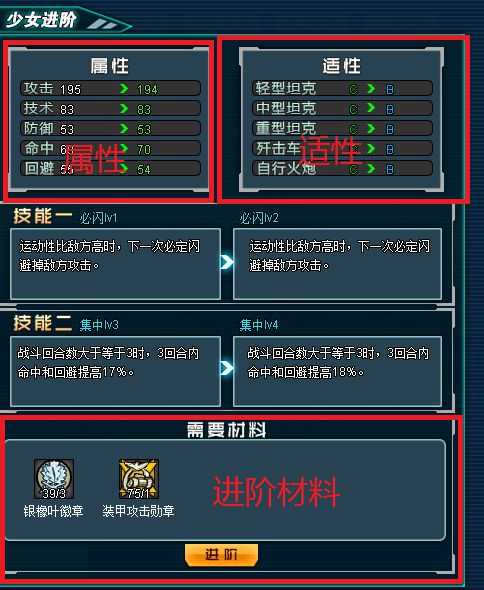Open the 集中lv4 skill description box
The width and height of the screenshot is (484, 590).
click(x=338, y=371)
